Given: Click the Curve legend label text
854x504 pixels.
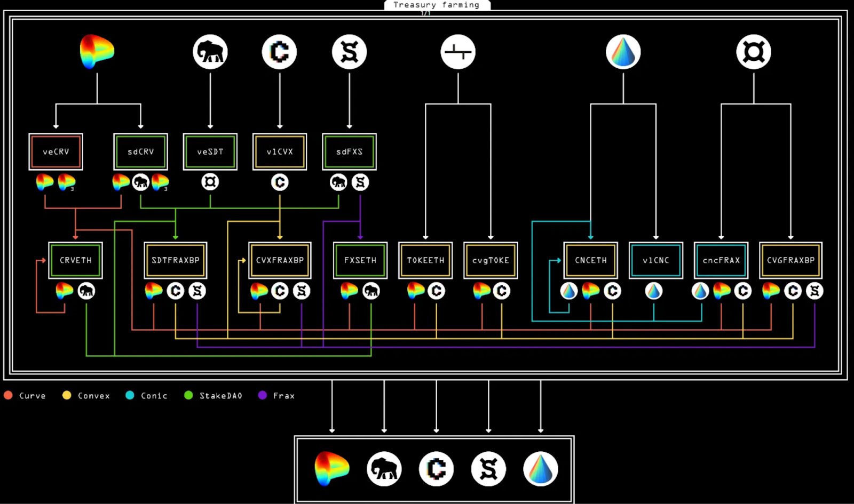Looking at the screenshot, I should click(33, 396).
